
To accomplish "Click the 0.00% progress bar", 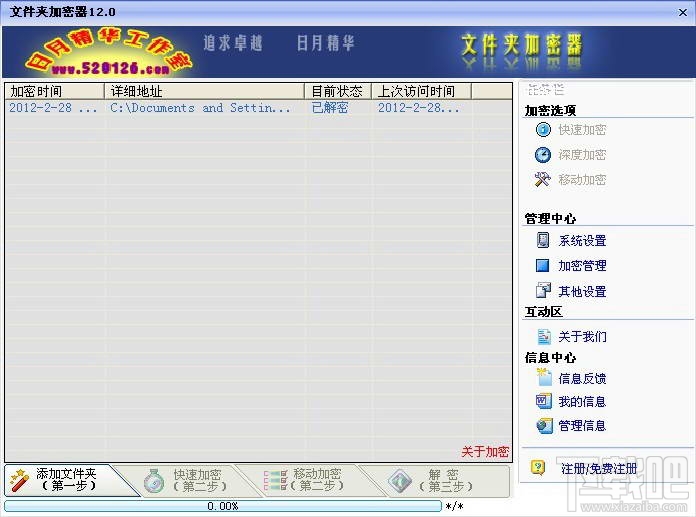I will pyautogui.click(x=223, y=506).
